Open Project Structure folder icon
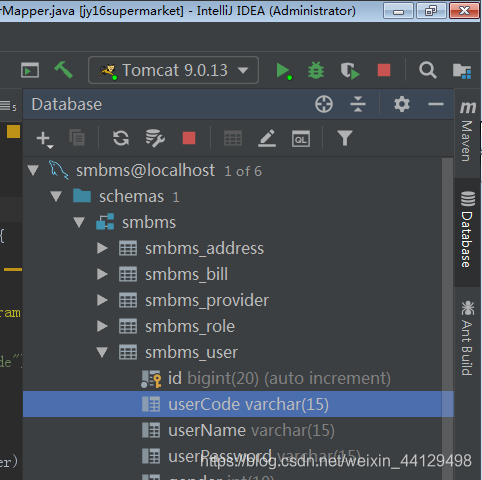 coord(462,71)
